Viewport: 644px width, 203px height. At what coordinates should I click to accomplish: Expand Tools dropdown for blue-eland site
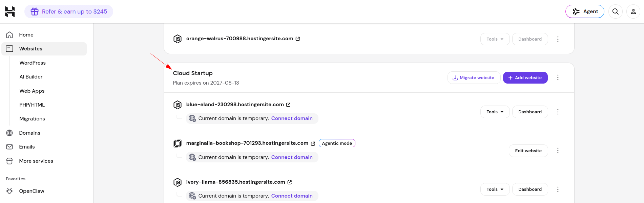495,112
